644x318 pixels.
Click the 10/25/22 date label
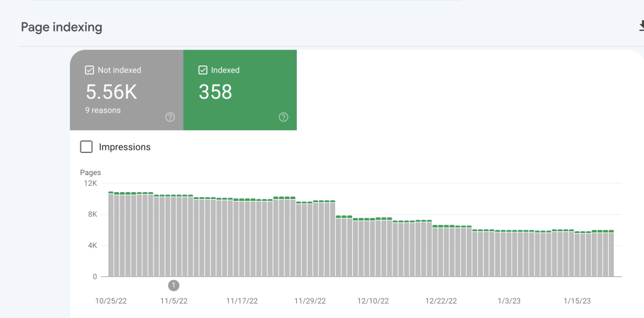coord(111,301)
